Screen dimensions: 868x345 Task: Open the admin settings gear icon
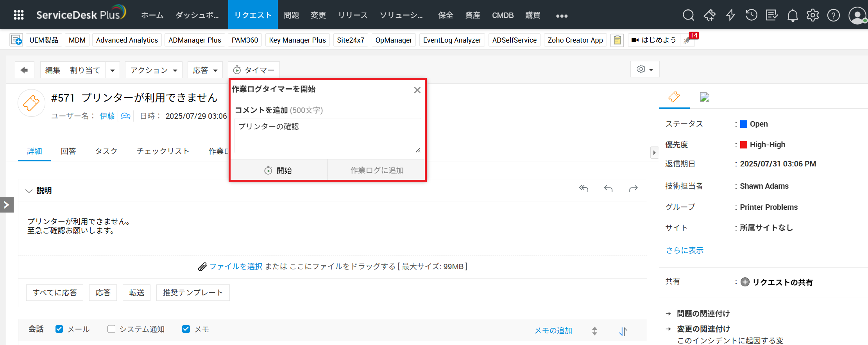(x=813, y=15)
